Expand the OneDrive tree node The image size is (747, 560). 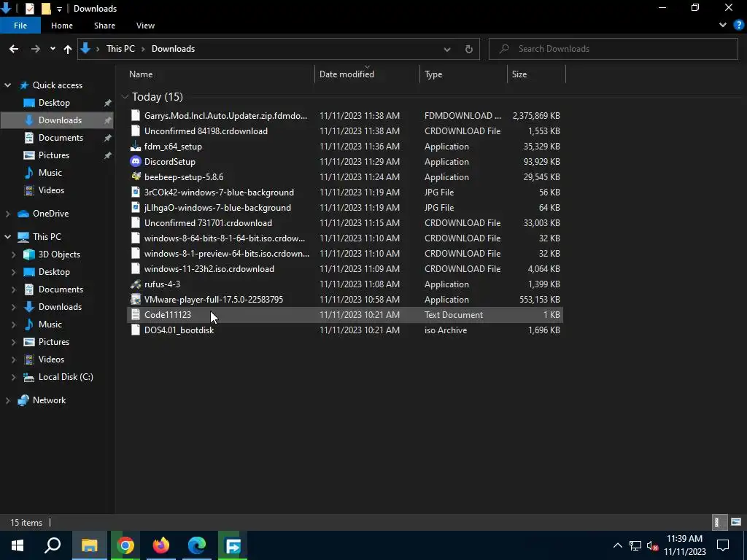tap(7, 214)
